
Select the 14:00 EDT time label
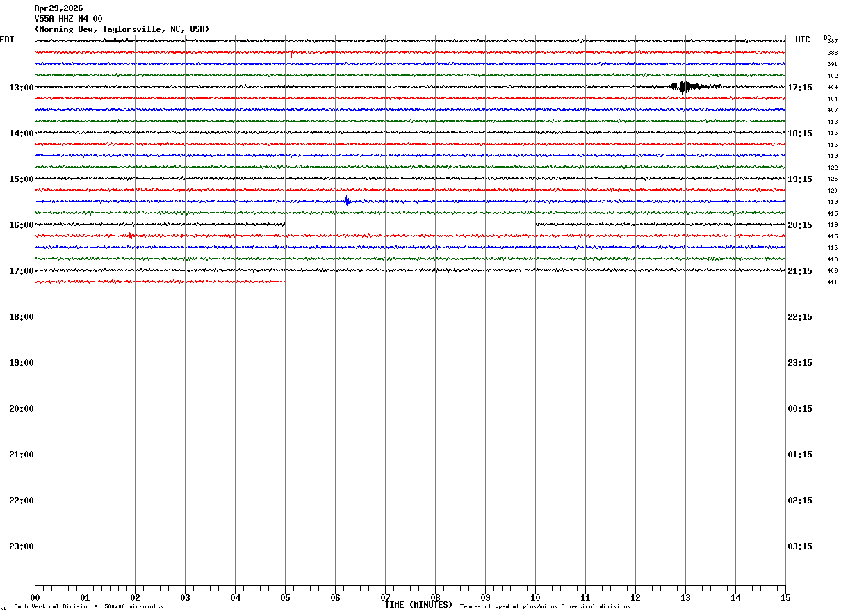(x=22, y=133)
